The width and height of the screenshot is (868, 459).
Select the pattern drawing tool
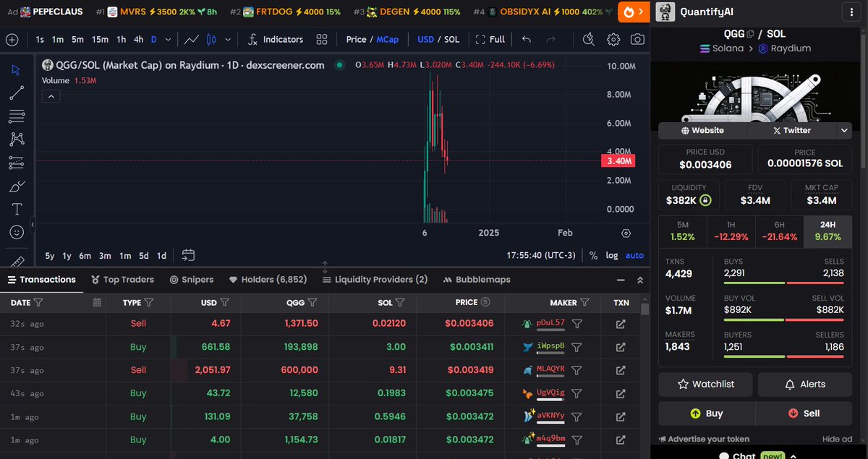pyautogui.click(x=17, y=140)
